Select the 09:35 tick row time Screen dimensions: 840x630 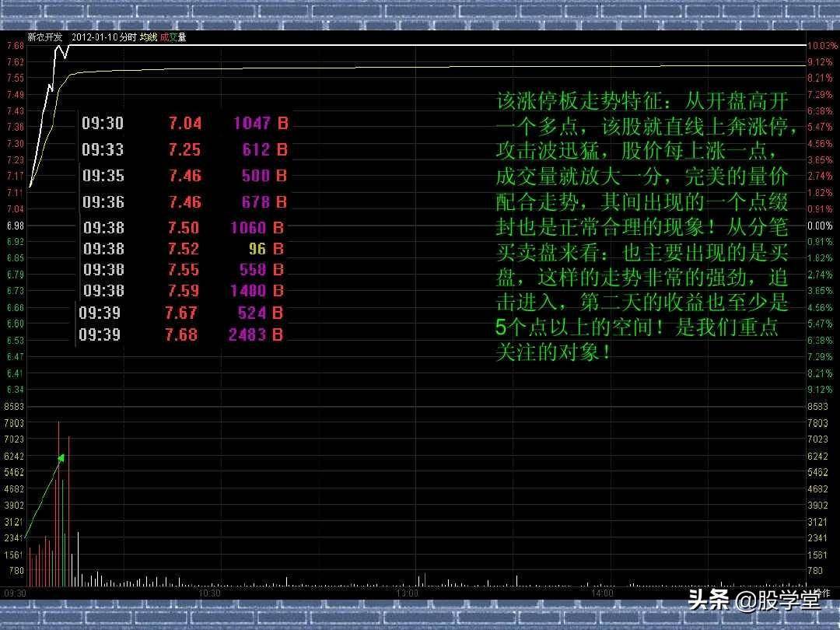click(x=103, y=176)
